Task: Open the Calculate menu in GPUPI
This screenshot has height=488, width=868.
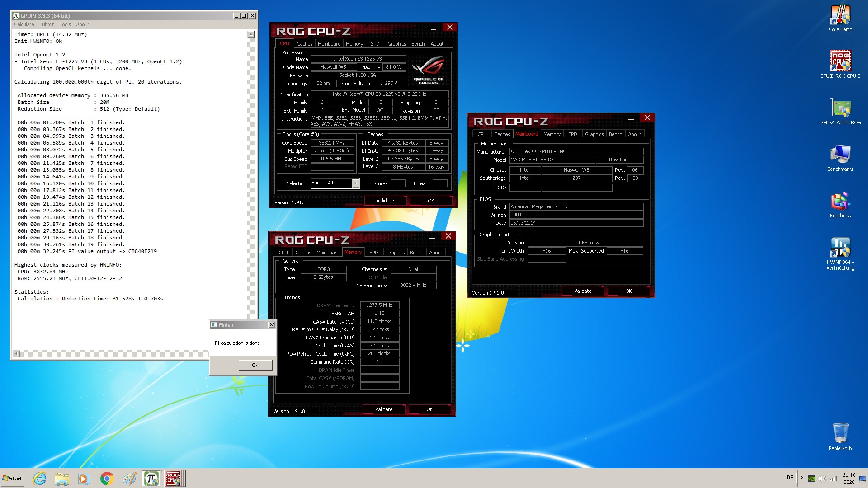Action: pos(24,24)
